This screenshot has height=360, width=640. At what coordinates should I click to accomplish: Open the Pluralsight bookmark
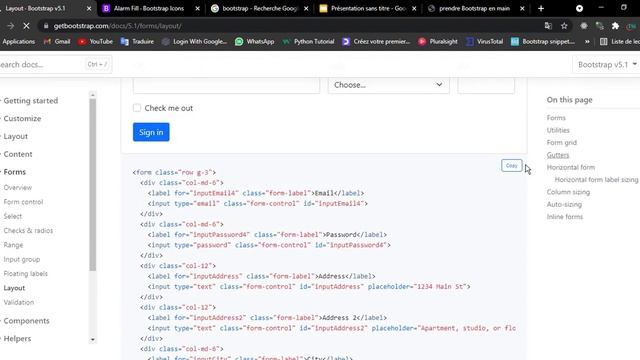438,41
